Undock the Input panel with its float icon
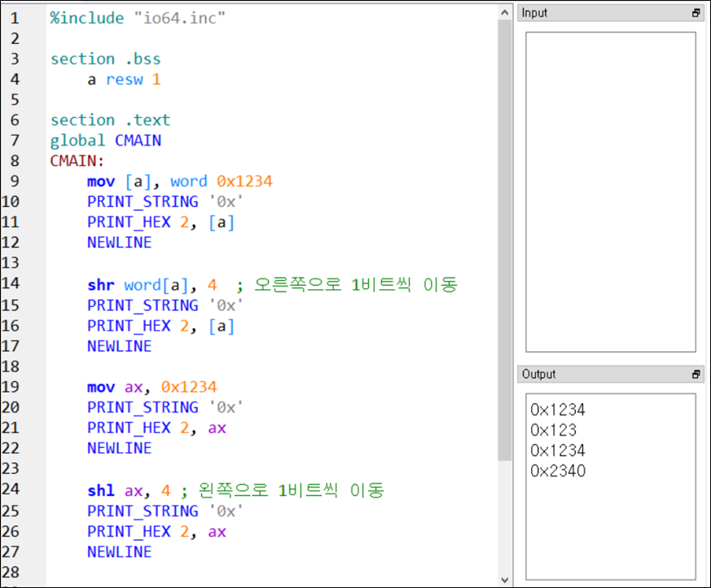 coord(696,13)
